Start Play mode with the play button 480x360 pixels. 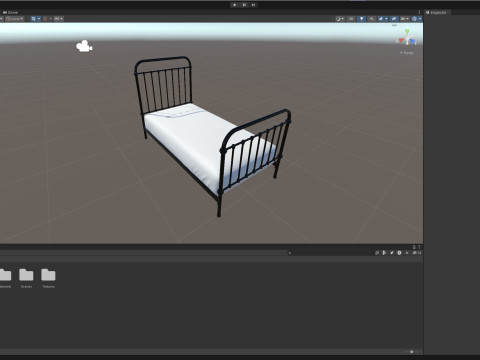(235, 5)
